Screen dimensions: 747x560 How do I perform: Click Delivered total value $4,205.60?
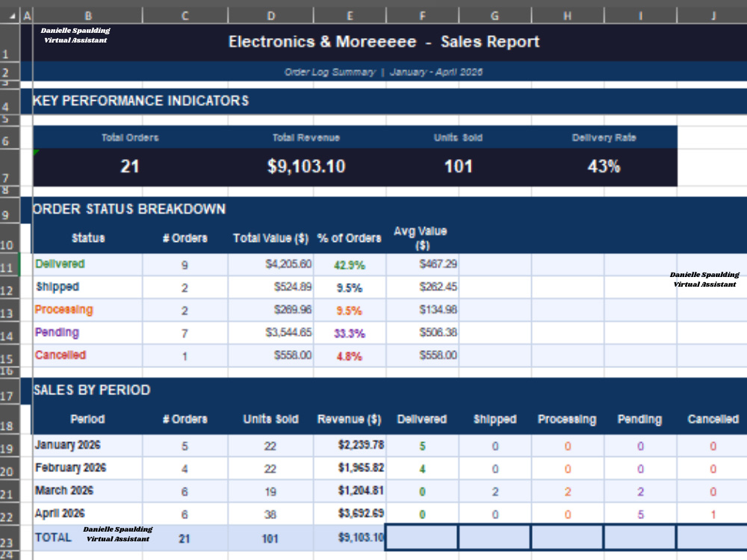click(x=288, y=264)
